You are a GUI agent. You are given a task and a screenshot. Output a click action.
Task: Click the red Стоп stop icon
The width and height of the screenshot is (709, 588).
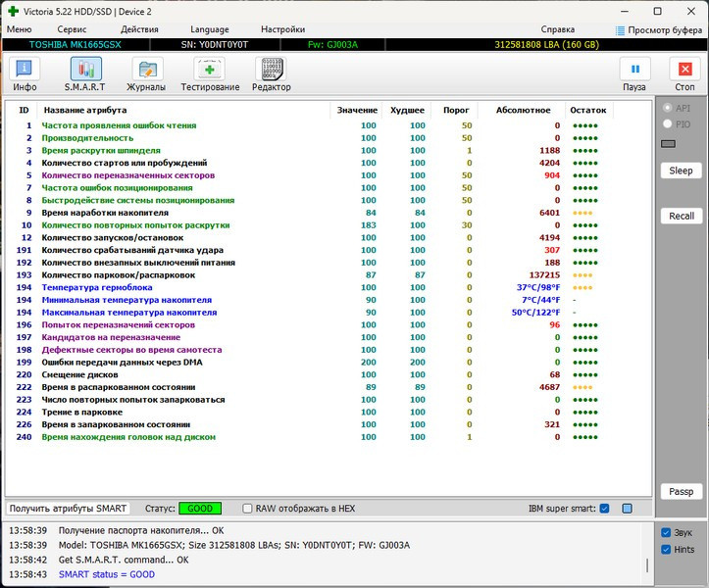(684, 71)
